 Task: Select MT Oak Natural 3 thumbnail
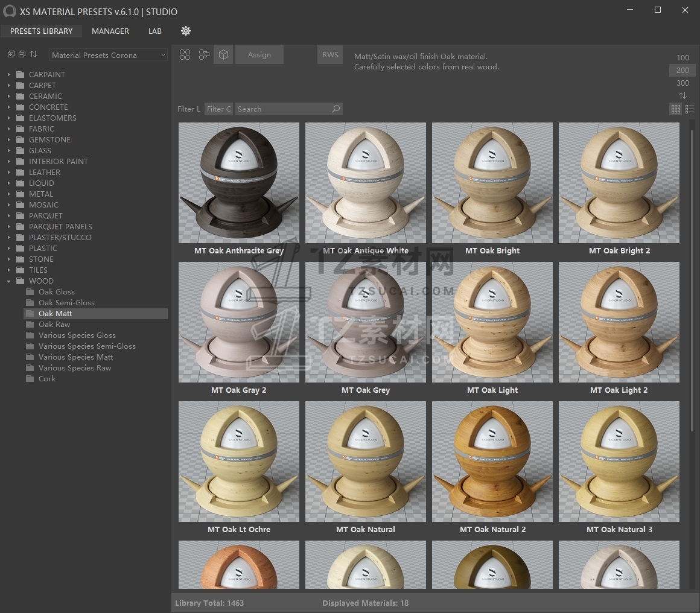(x=619, y=462)
